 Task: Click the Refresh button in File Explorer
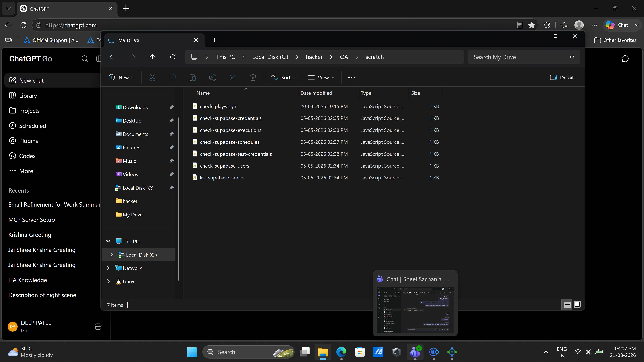[173, 57]
